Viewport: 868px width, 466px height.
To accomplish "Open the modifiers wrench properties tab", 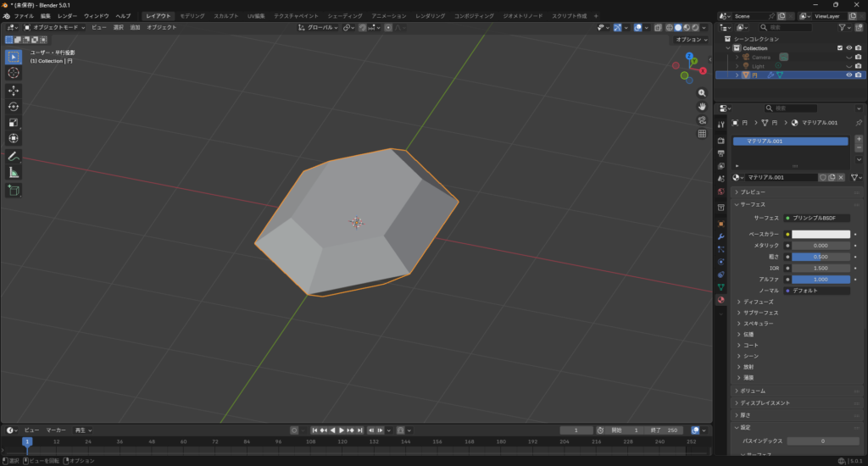I will point(721,236).
